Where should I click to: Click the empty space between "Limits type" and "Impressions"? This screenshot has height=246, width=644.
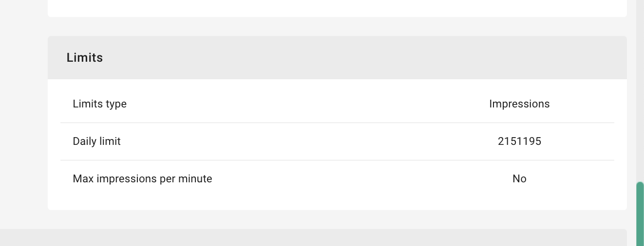point(307,104)
